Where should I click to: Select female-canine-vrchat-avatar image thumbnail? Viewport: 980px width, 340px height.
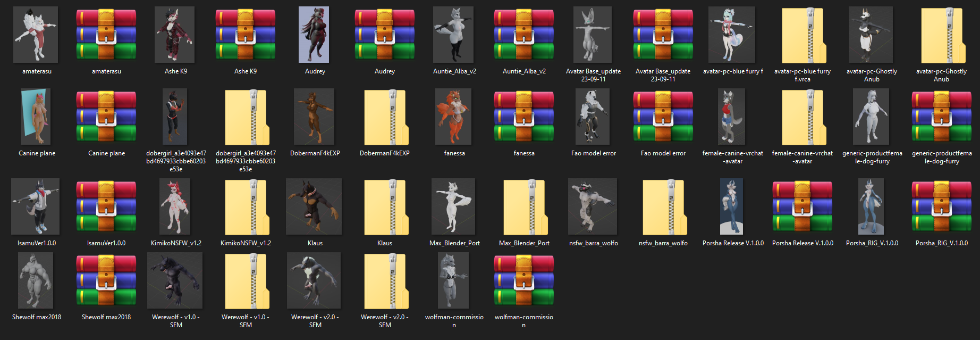coord(731,117)
